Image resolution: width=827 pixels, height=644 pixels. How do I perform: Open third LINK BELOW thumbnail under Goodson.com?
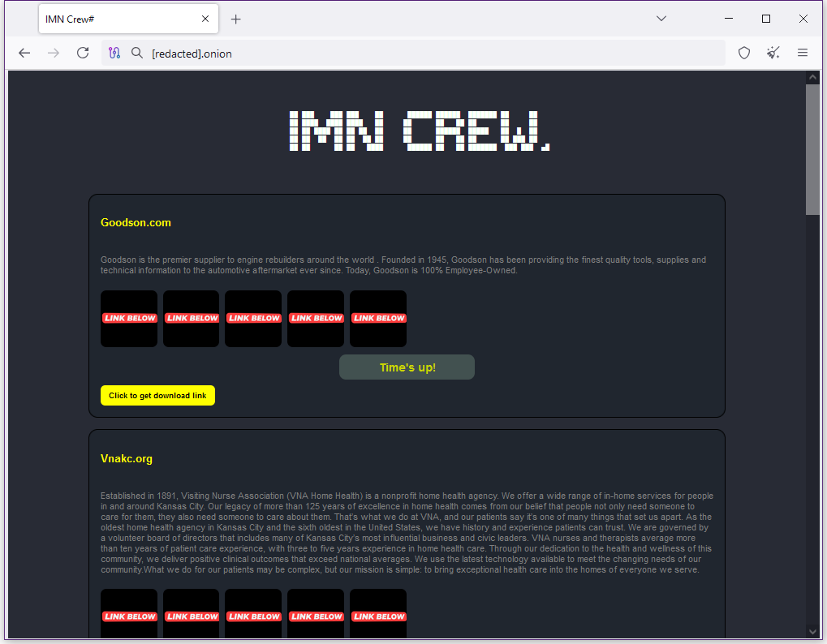[x=253, y=318]
